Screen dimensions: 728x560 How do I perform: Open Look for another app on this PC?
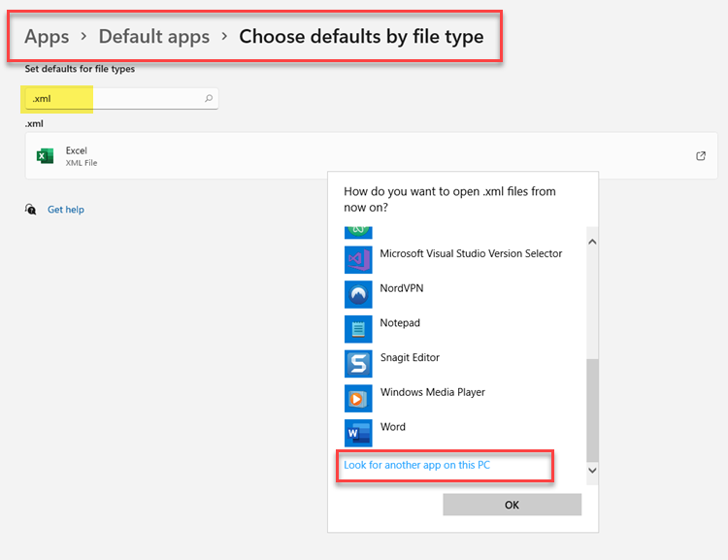(x=416, y=465)
